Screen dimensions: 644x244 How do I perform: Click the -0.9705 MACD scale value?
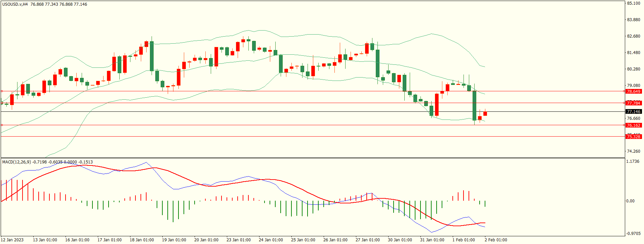click(x=633, y=233)
